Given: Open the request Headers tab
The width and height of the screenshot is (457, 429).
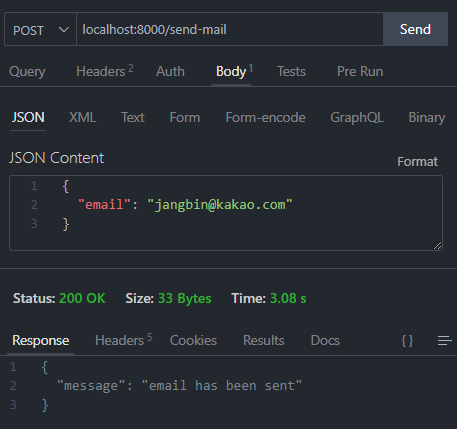Looking at the screenshot, I should [x=104, y=71].
